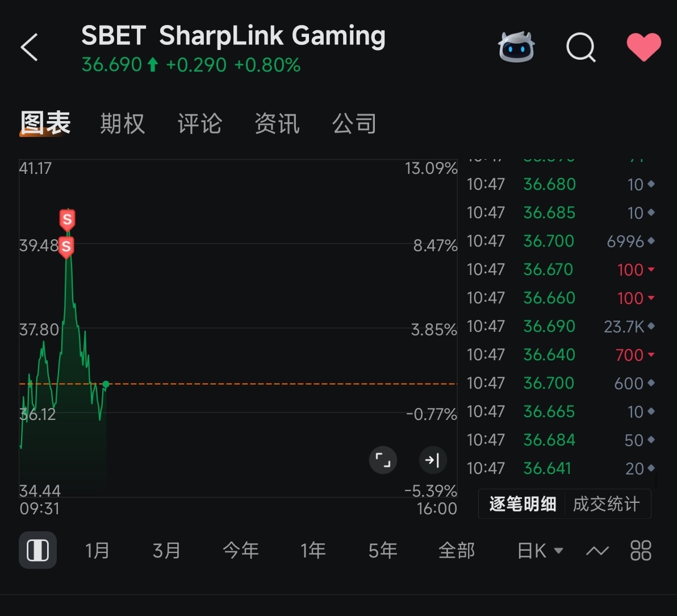Choose the 3月 time range
This screenshot has height=616, width=677.
166,551
